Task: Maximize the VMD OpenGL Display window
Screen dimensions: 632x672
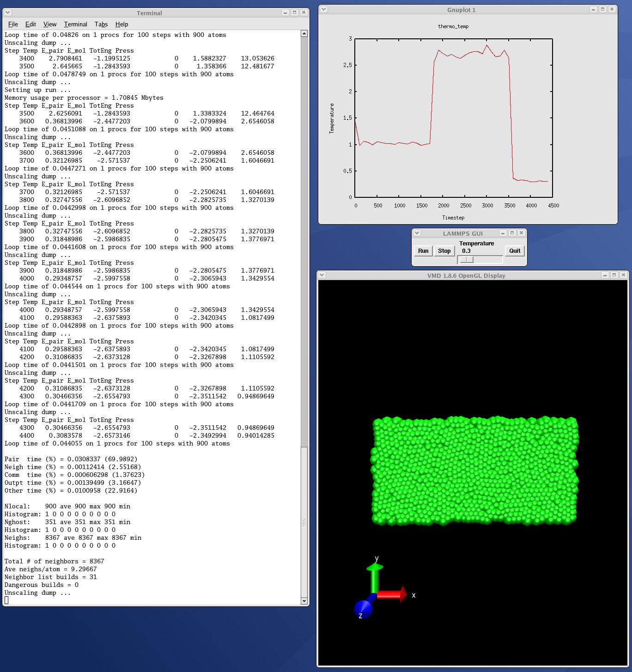Action: pyautogui.click(x=614, y=275)
